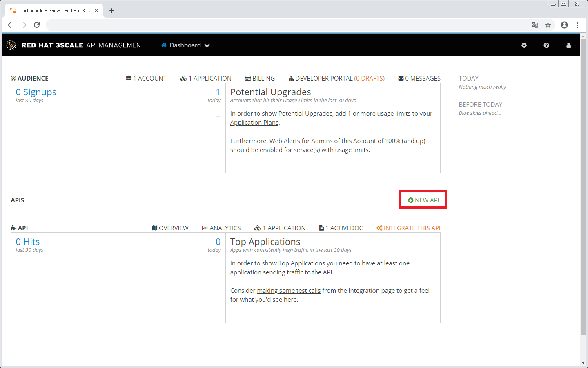Click the 0 Hits heading
This screenshot has width=588, height=368.
28,242
